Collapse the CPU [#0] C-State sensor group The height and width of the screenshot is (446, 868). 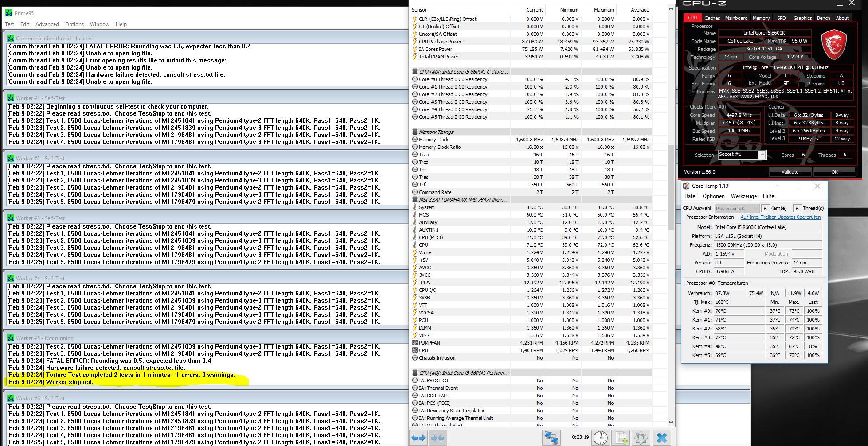tap(415, 72)
